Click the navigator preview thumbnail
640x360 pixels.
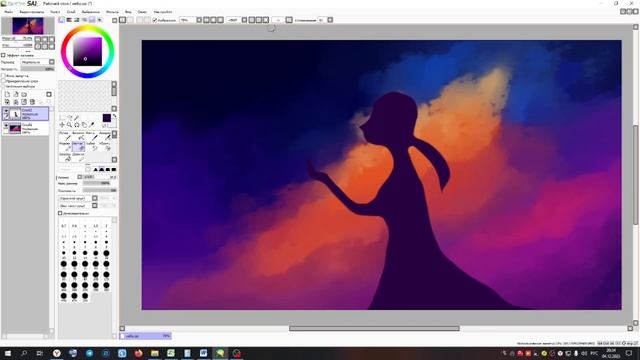tap(28, 26)
